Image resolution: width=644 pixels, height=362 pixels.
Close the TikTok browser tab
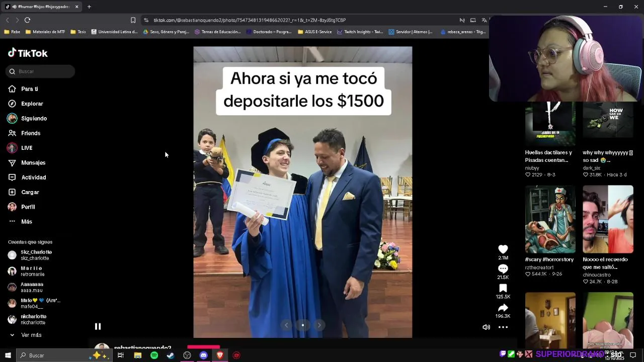(x=76, y=7)
